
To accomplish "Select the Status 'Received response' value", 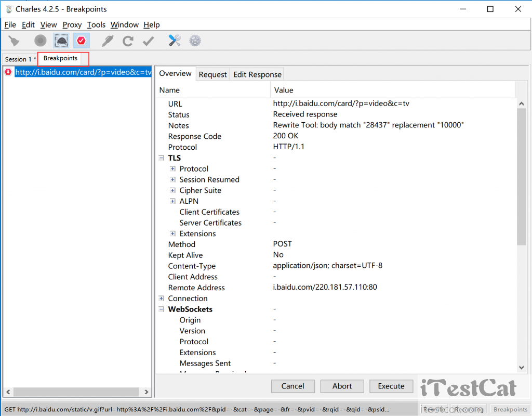I will coord(305,114).
